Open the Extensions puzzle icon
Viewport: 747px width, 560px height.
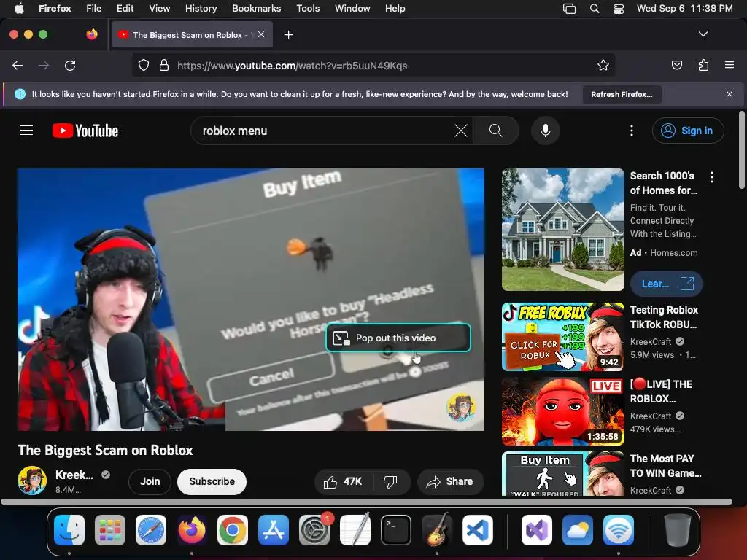pyautogui.click(x=703, y=65)
